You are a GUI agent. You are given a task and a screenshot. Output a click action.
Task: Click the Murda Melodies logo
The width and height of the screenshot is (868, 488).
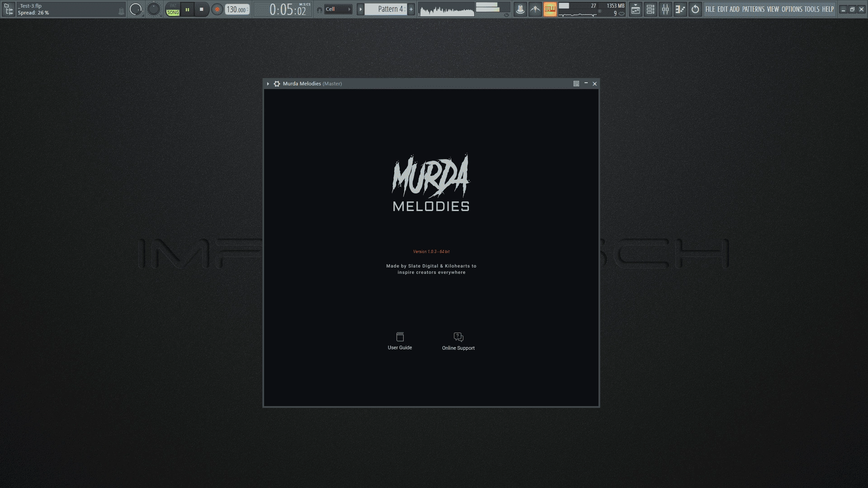click(x=431, y=183)
